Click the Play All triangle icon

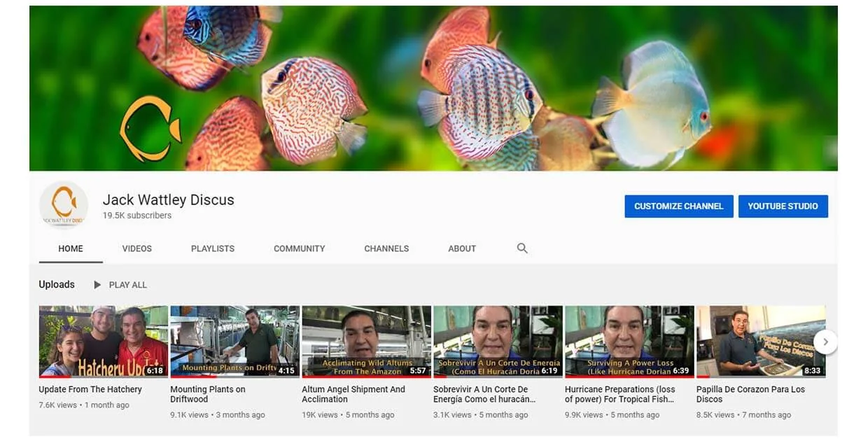97,285
